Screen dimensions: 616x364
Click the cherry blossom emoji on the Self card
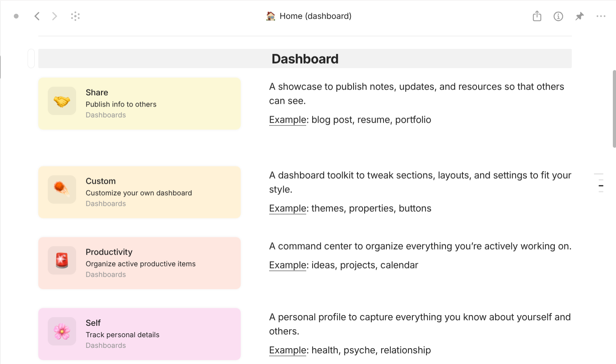[x=62, y=331]
